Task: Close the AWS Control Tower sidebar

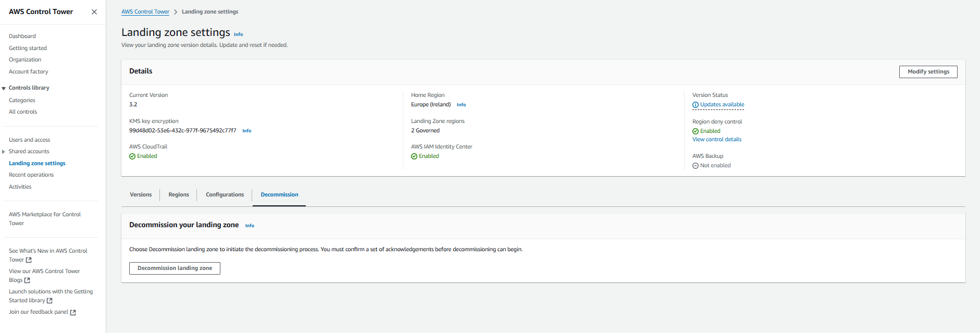Action: [x=94, y=12]
